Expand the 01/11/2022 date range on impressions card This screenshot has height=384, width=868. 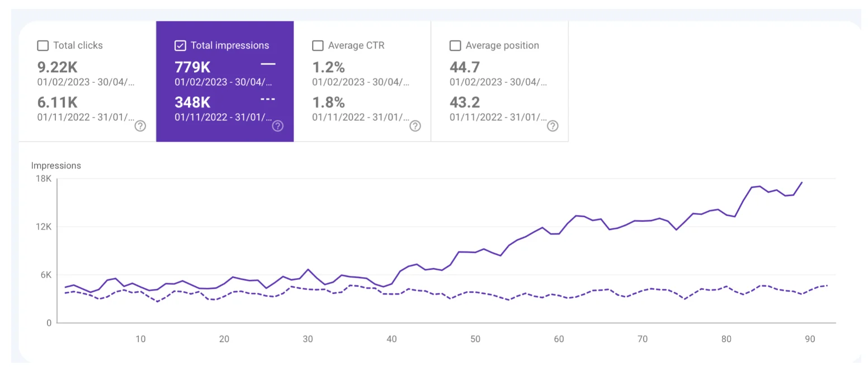[x=224, y=117]
